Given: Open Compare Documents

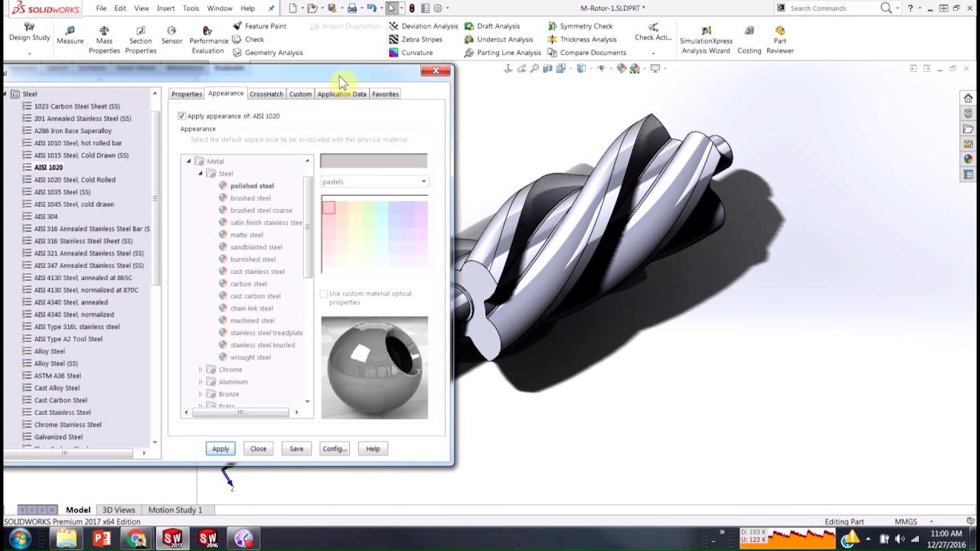Looking at the screenshot, I should pyautogui.click(x=586, y=53).
